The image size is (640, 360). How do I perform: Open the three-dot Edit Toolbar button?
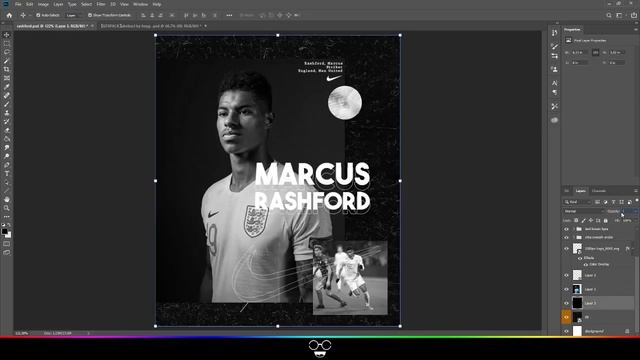pyautogui.click(x=7, y=217)
